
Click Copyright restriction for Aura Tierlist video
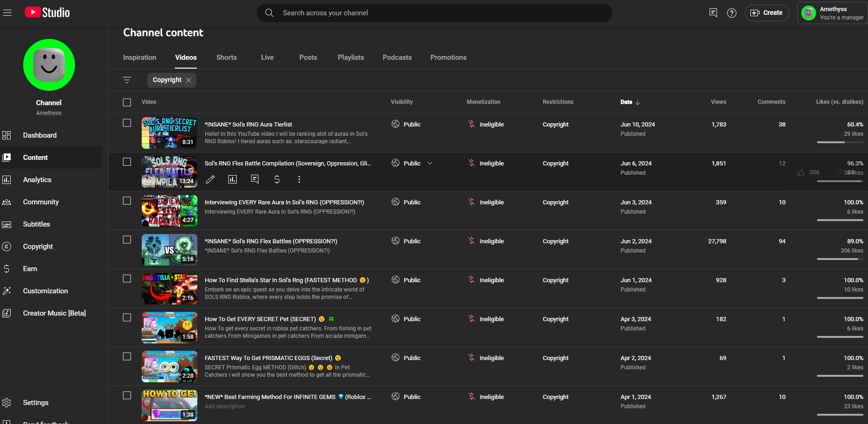pyautogui.click(x=555, y=125)
